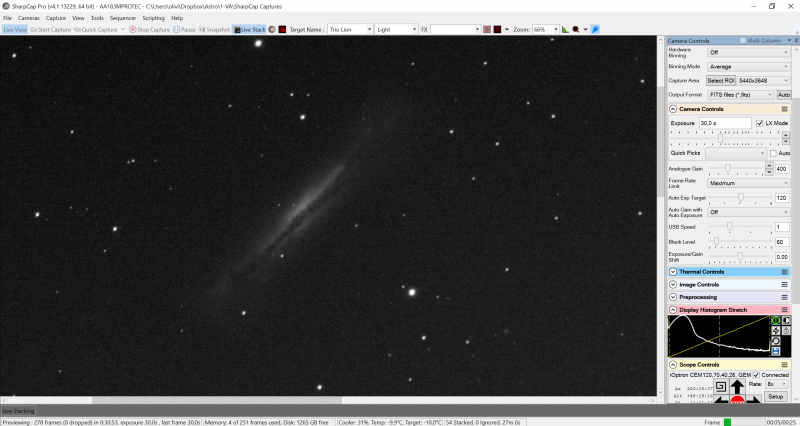Open the Cameras menu
Viewport: 800px width, 426px height.
[x=29, y=18]
